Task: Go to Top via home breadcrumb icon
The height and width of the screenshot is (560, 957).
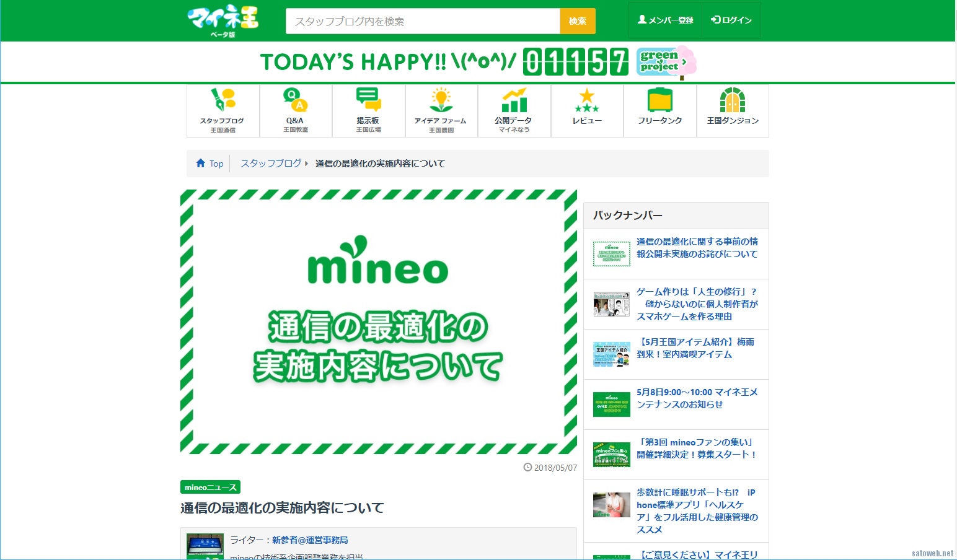Action: pos(201,163)
